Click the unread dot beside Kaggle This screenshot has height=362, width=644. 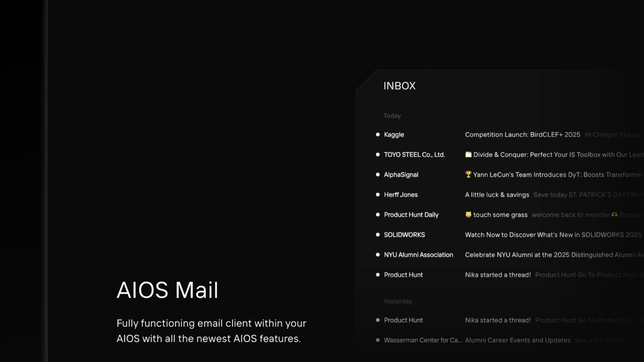[x=378, y=134]
